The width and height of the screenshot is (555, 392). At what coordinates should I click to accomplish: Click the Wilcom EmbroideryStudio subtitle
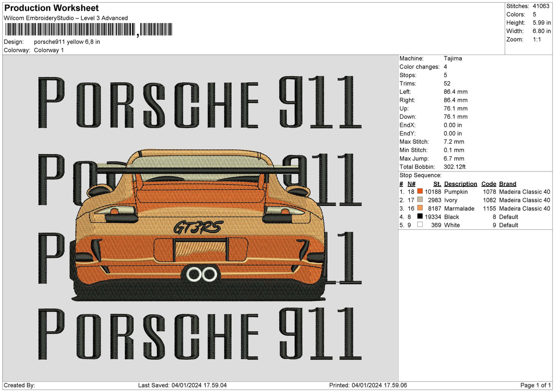tap(66, 18)
